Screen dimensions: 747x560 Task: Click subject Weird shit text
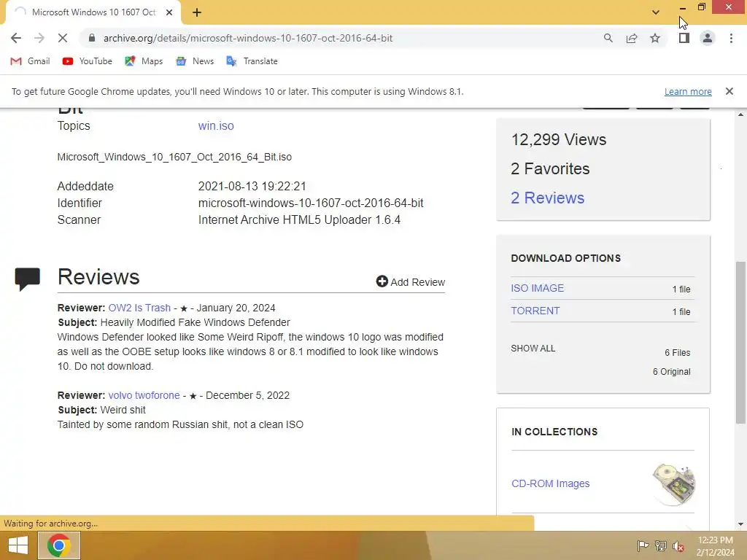pos(123,410)
